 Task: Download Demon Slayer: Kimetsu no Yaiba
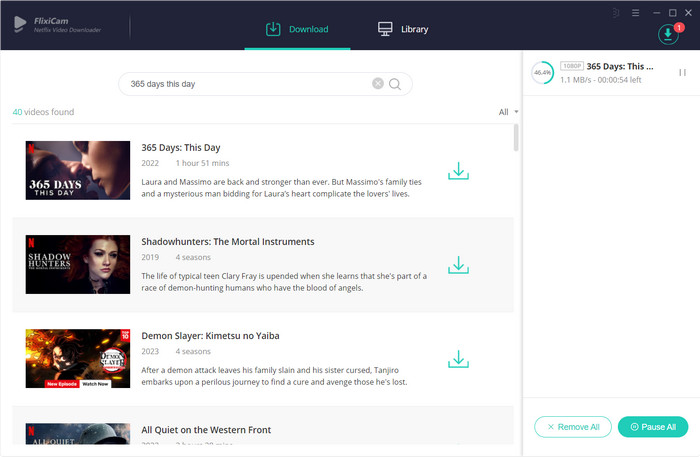(x=458, y=359)
